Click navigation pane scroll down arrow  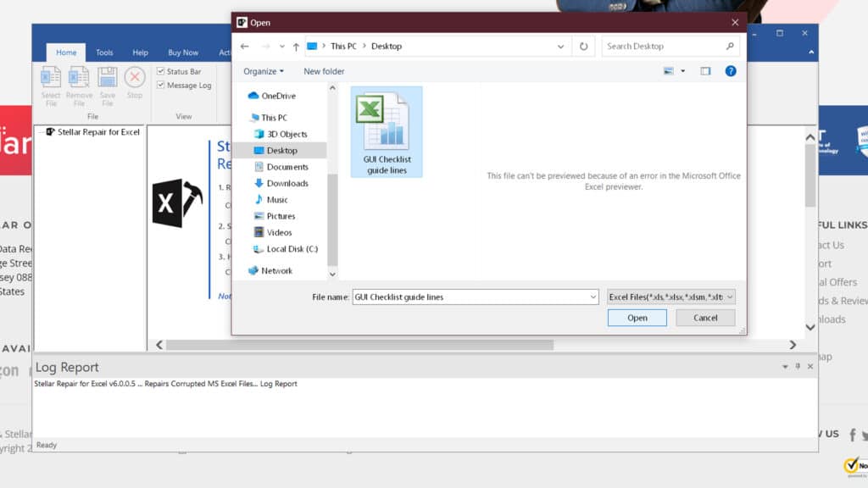332,274
